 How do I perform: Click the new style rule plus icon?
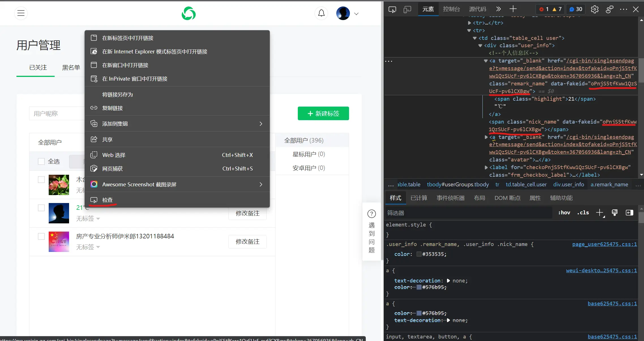600,213
